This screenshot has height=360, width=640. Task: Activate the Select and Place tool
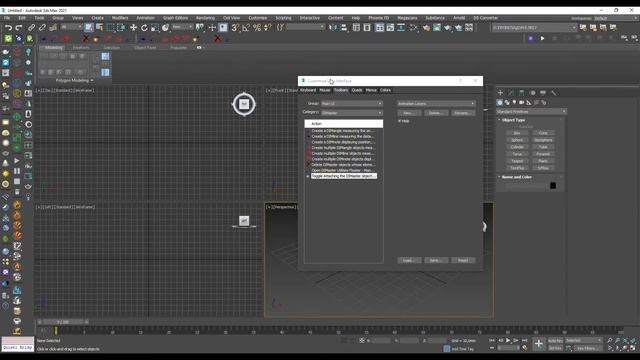click(165, 28)
